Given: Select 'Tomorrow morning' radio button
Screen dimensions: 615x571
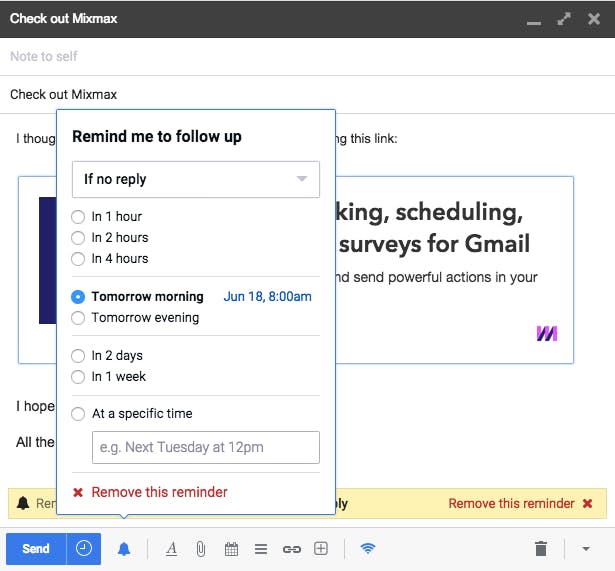Looking at the screenshot, I should pos(78,297).
